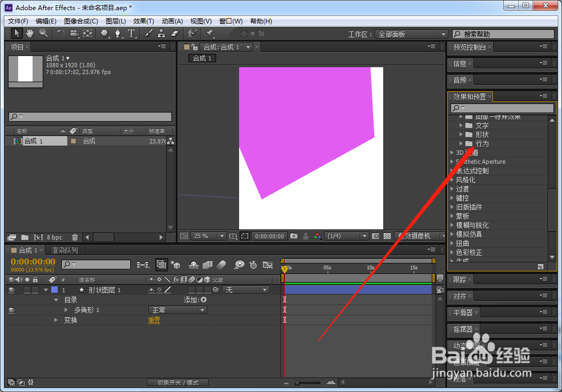Open composition mini-flowchart in timeline
This screenshot has height=392, width=562.
143,265
